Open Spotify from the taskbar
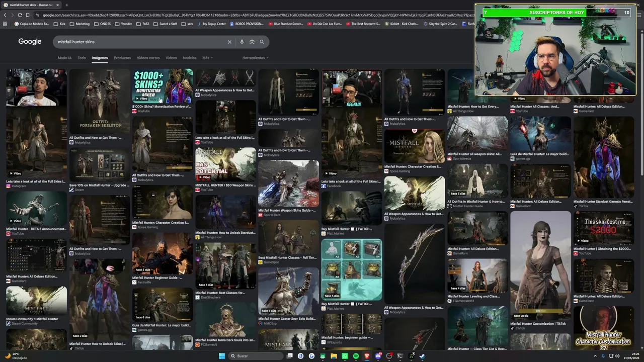 pyautogui.click(x=356, y=356)
